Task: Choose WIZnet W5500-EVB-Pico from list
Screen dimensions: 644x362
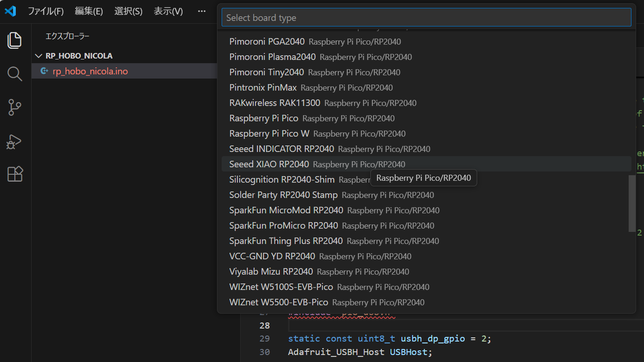Action: click(279, 303)
